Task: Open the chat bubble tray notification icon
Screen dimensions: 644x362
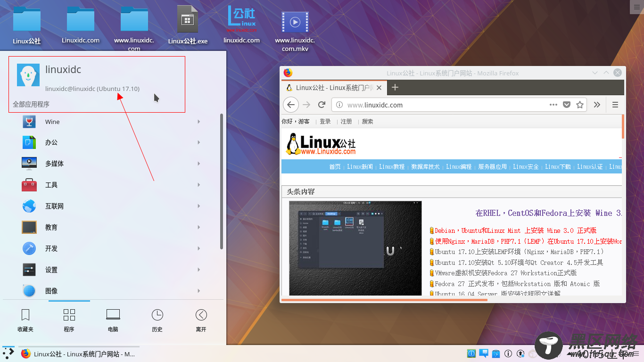Action: (484, 353)
